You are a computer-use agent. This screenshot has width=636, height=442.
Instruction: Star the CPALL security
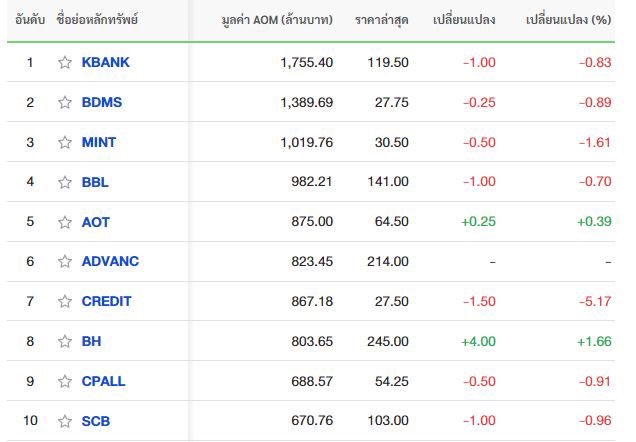coord(65,381)
